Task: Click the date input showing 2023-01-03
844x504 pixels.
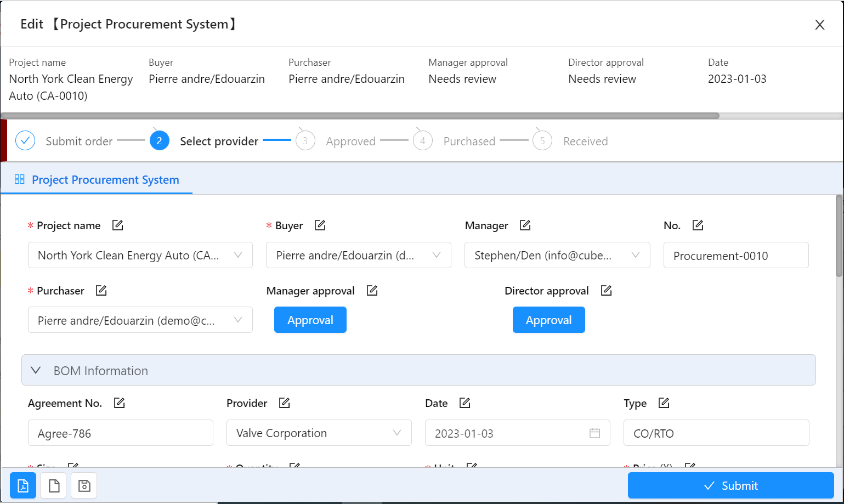Action: coord(518,433)
